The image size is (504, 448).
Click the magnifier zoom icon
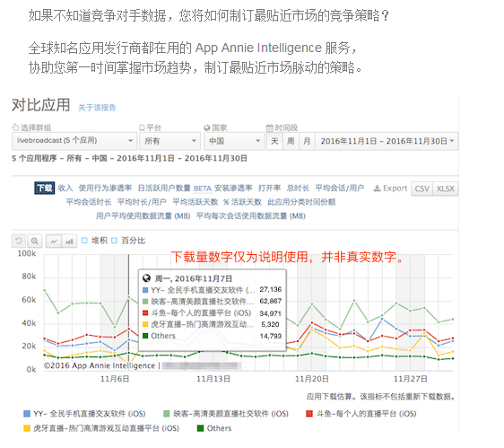tap(34, 241)
